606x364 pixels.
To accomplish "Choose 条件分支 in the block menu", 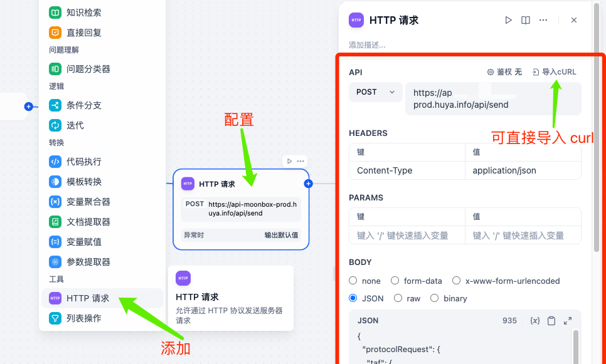I will coord(83,105).
